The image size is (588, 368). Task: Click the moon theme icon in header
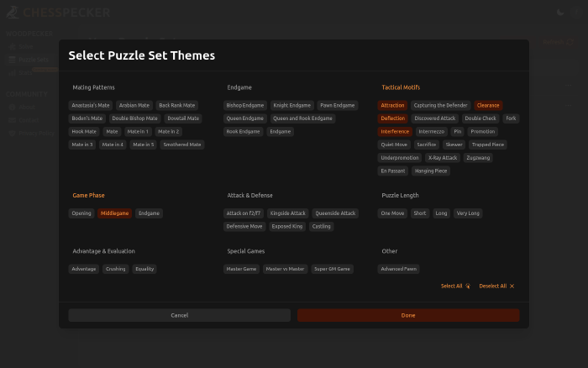(561, 13)
